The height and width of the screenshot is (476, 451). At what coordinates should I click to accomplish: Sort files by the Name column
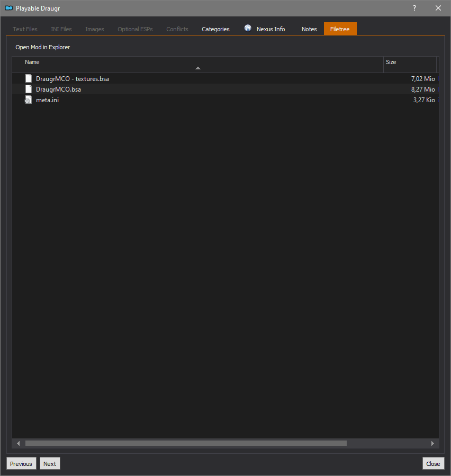click(x=197, y=65)
